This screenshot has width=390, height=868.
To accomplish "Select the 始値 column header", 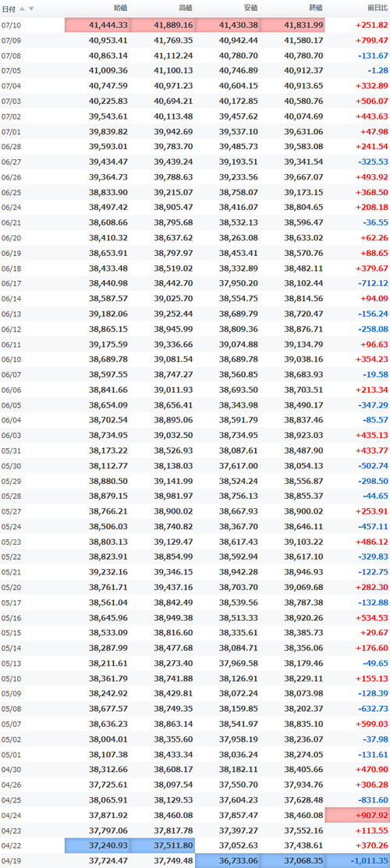I will point(121,8).
